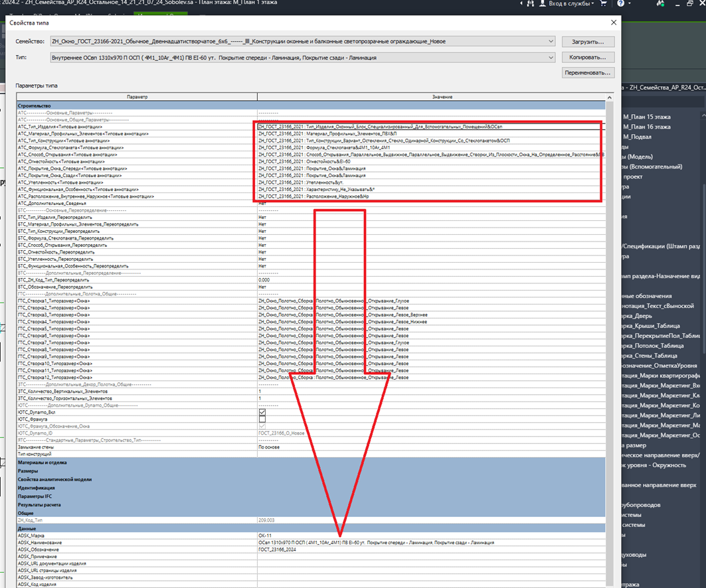Image resolution: width=706 pixels, height=588 pixels.
Task: Click the binoculars search icon in title bar
Action: tap(531, 3)
